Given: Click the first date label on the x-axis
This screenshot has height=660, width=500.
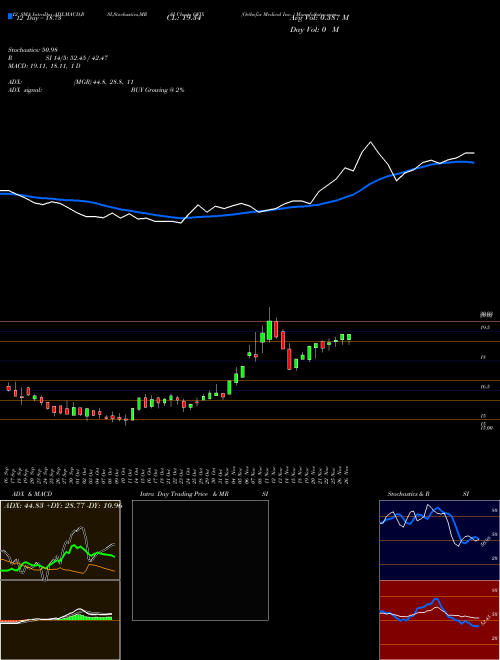Looking at the screenshot, I should [x=8, y=474].
